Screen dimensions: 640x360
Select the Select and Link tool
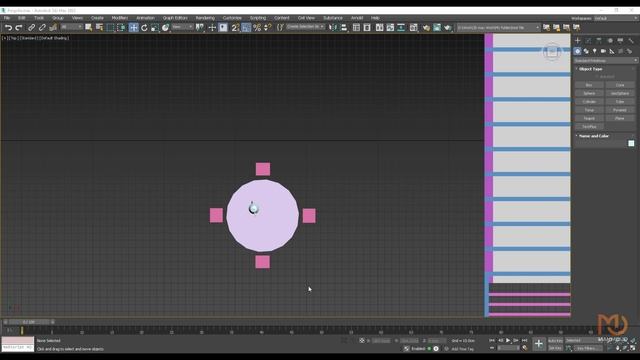[x=31, y=28]
